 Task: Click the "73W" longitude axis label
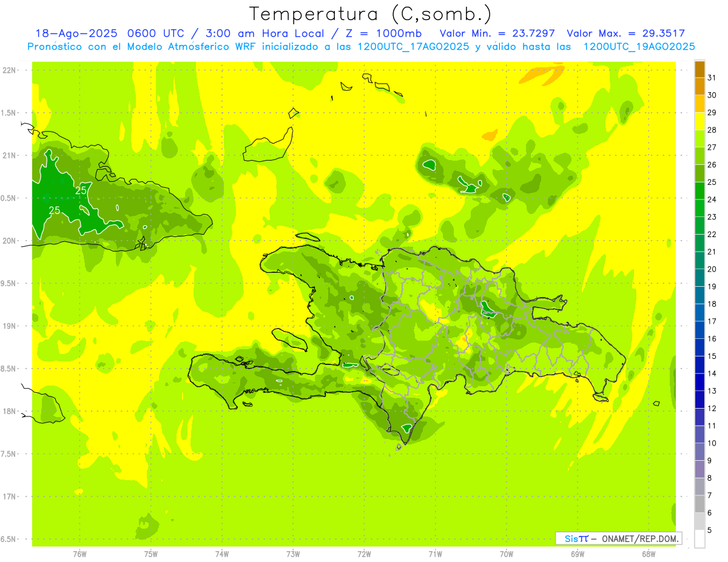click(x=293, y=554)
